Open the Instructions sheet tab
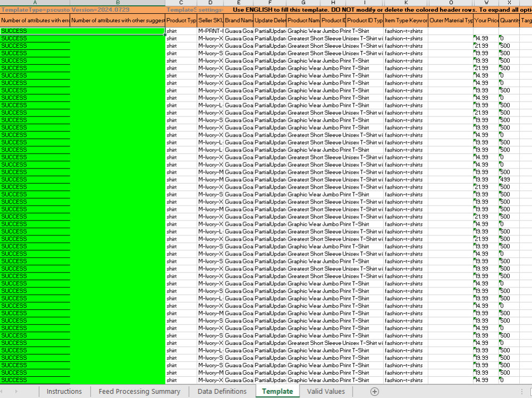Image resolution: width=532 pixels, height=398 pixels. (64, 391)
